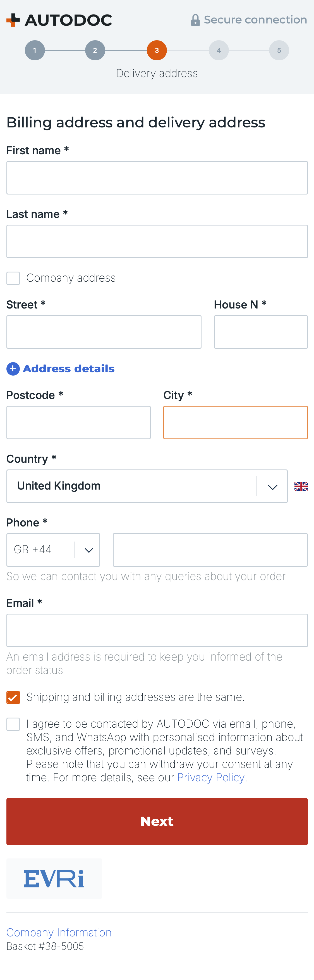The image size is (314, 980).
Task: Uncheck shipping and billing addresses are the same
Action: 13,697
